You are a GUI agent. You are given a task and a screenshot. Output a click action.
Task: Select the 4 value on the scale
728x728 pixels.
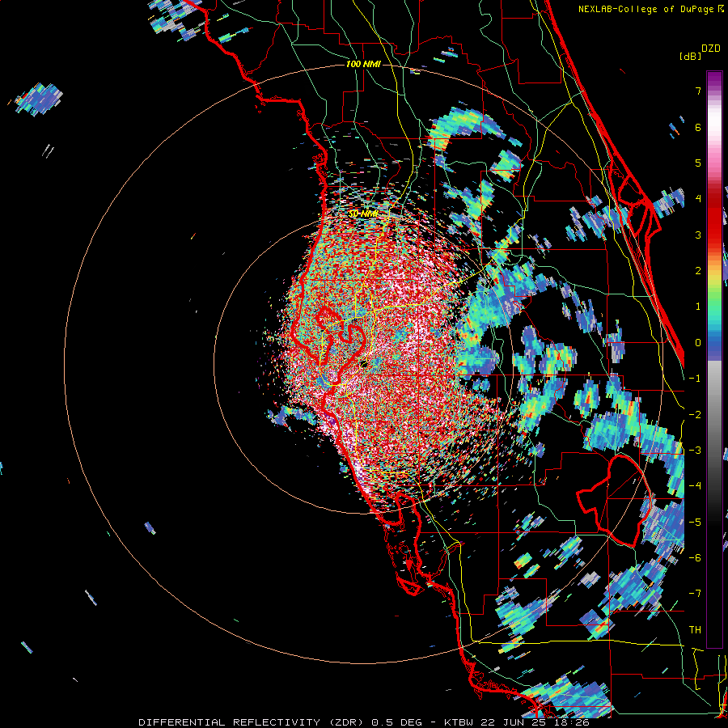click(698, 199)
